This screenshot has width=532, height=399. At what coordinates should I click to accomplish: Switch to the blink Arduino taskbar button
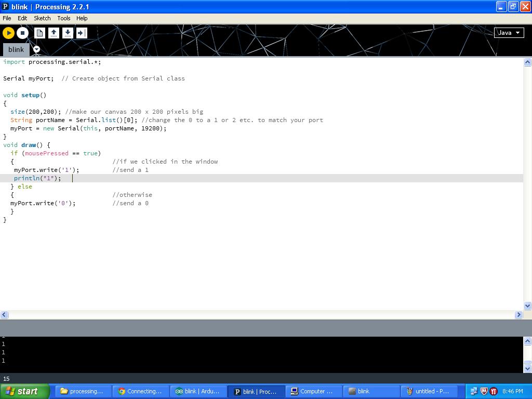[x=198, y=392]
